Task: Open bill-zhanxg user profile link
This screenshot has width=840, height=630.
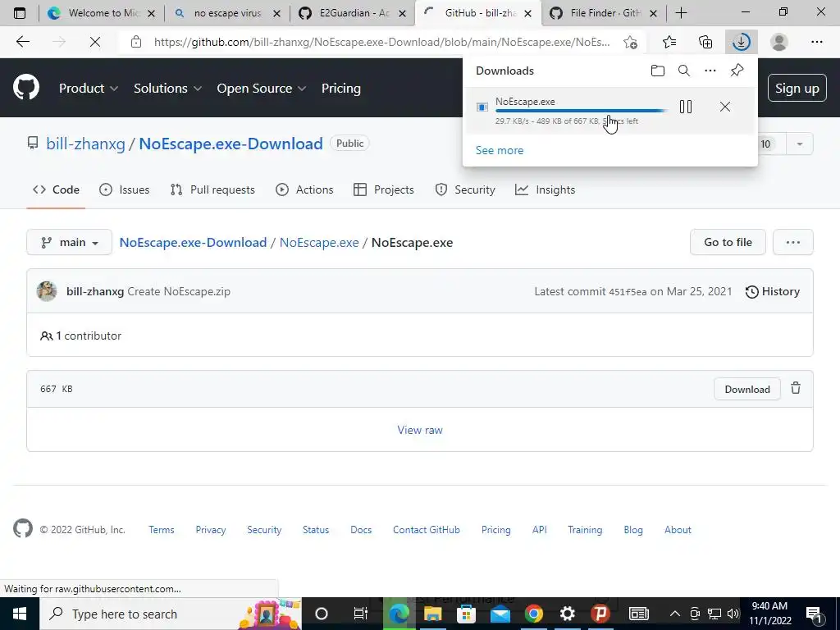Action: [85, 144]
